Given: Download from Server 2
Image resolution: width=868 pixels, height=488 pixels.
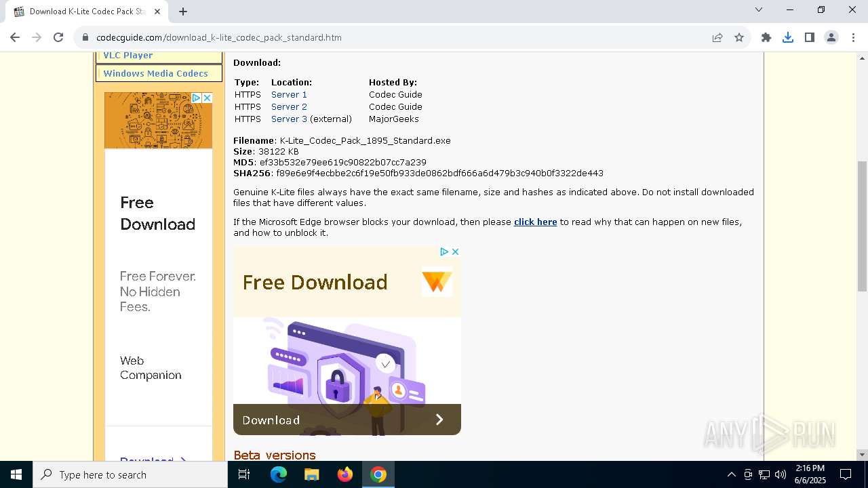Looking at the screenshot, I should (x=289, y=106).
